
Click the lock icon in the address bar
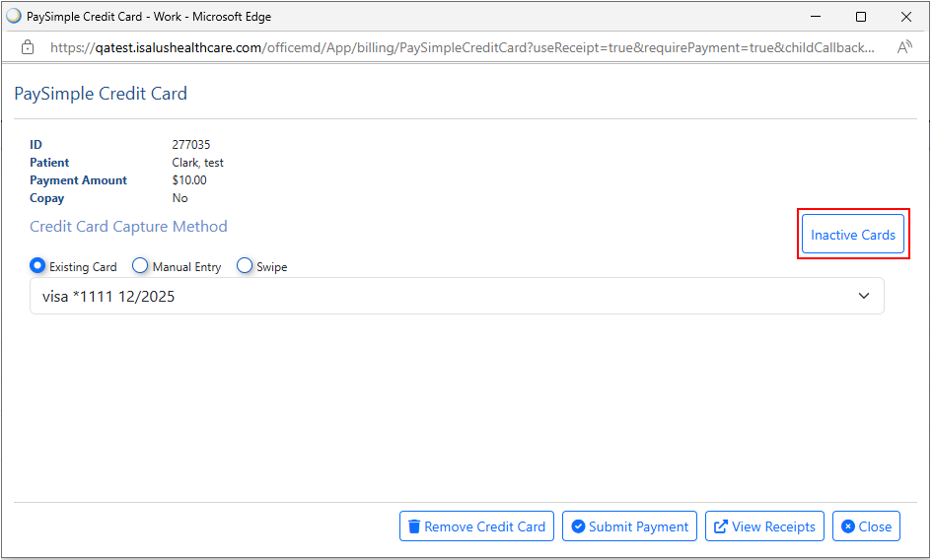click(x=28, y=47)
